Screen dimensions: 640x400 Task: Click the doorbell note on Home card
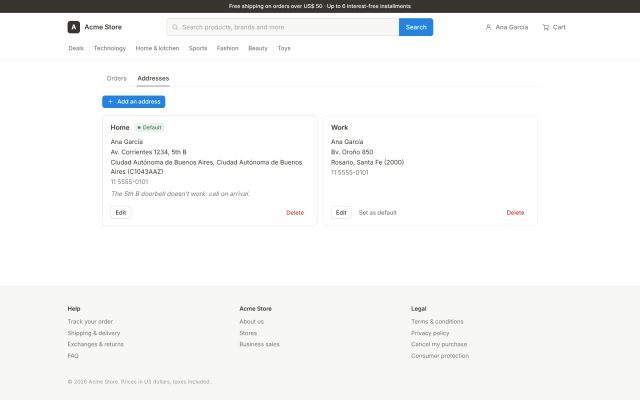tap(180, 193)
